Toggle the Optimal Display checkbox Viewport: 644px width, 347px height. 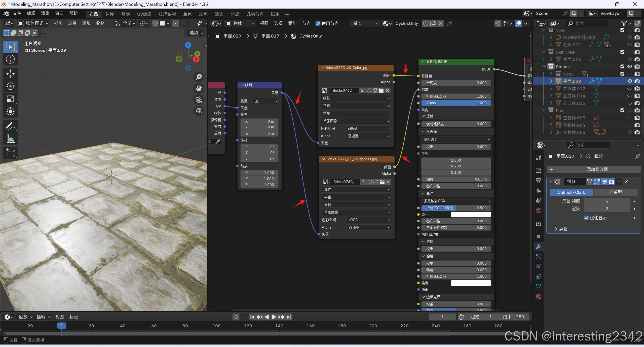point(586,218)
